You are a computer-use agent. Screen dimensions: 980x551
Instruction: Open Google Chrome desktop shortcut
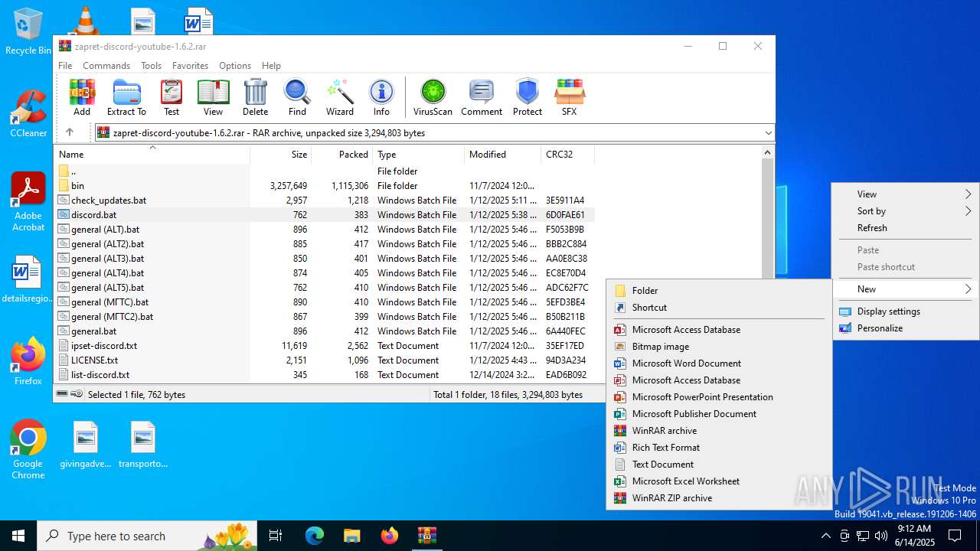point(28,450)
